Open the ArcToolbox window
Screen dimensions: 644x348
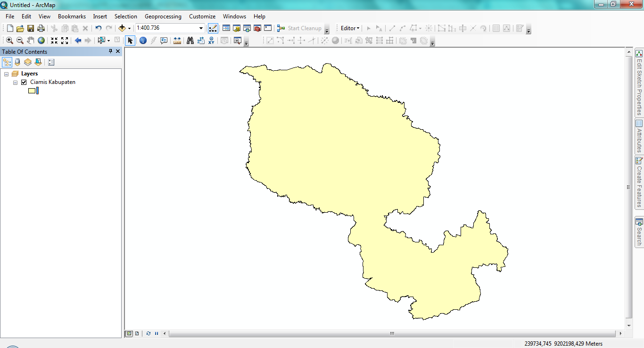(x=257, y=28)
